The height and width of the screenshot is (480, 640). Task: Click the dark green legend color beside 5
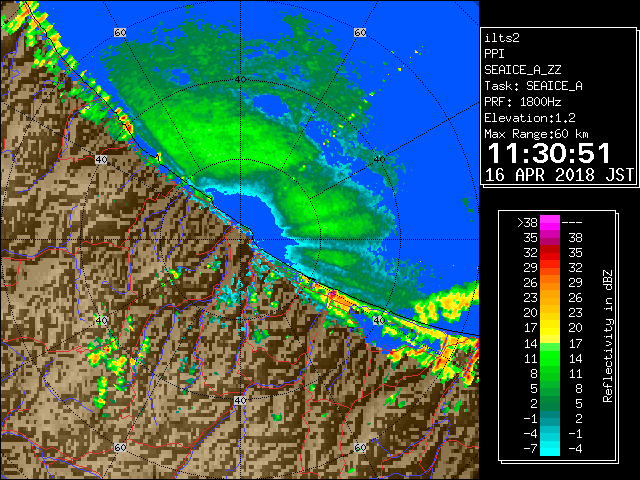[550, 388]
